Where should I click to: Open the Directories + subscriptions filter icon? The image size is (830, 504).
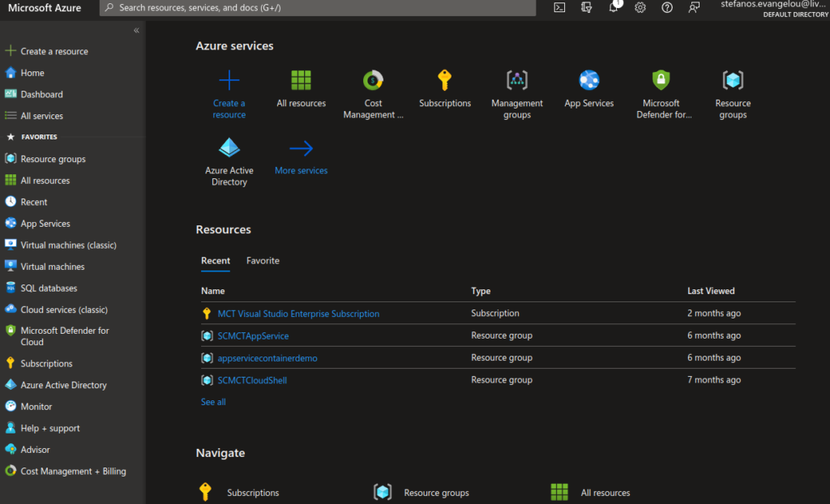pyautogui.click(x=586, y=7)
